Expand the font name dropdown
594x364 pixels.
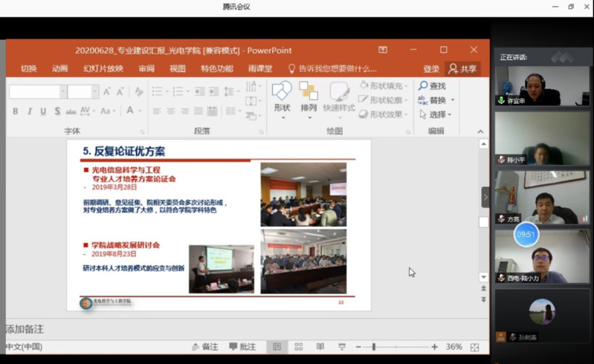[63, 92]
